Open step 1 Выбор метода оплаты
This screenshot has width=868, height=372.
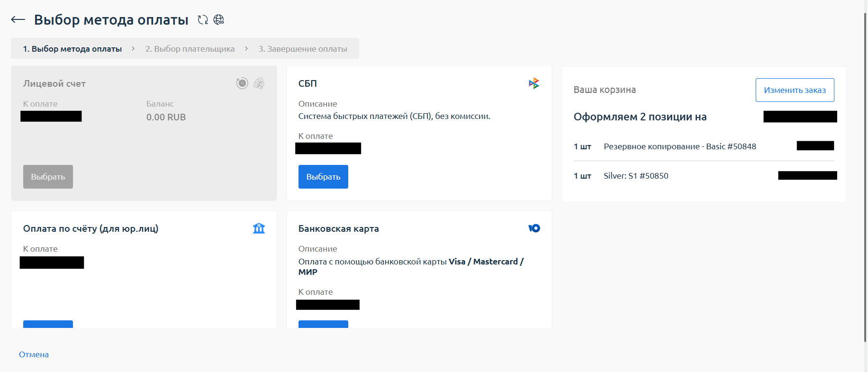72,49
